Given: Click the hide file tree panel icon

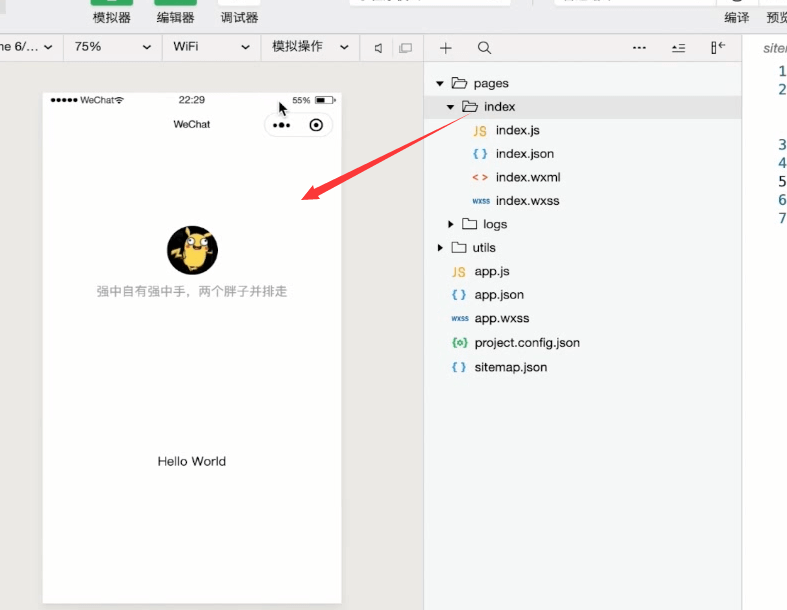Looking at the screenshot, I should pyautogui.click(x=718, y=47).
